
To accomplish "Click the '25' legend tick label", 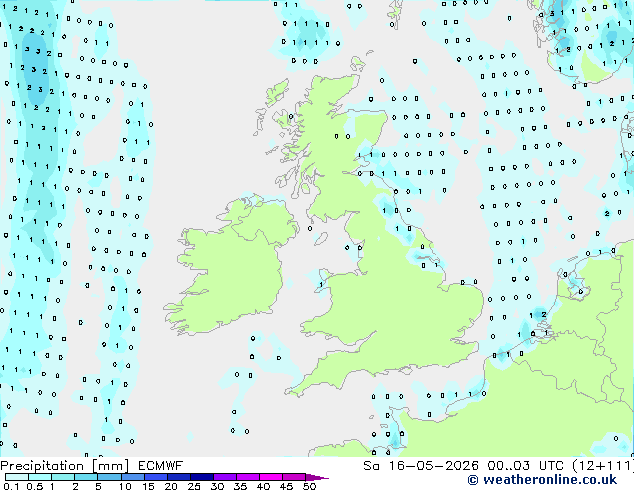I will click(x=194, y=486).
